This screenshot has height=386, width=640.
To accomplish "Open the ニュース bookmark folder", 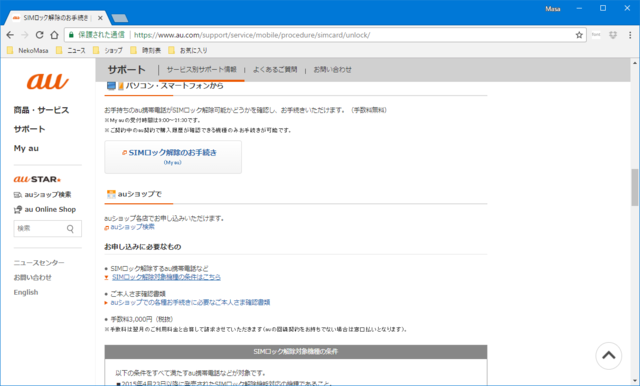I will 71,51.
